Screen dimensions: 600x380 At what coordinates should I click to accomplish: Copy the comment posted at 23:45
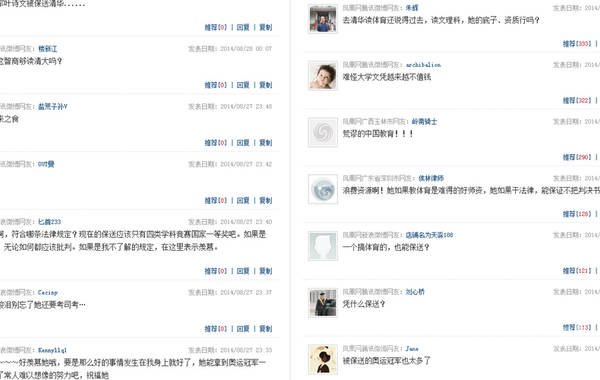click(266, 142)
